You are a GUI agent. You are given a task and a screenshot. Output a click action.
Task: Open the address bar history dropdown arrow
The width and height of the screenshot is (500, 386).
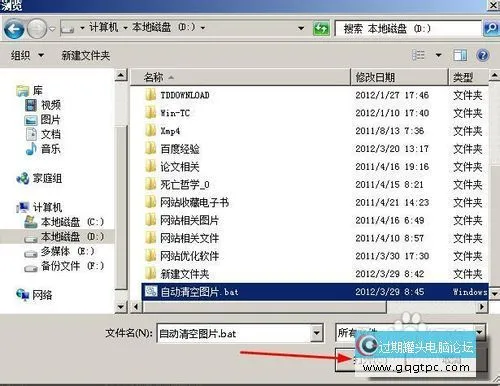click(x=301, y=29)
